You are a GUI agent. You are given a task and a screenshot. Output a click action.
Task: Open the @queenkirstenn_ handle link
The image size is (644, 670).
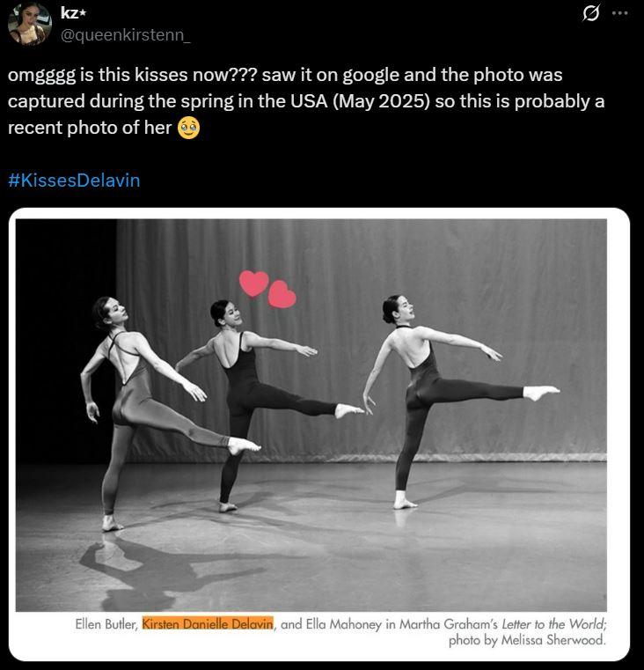coord(125,34)
